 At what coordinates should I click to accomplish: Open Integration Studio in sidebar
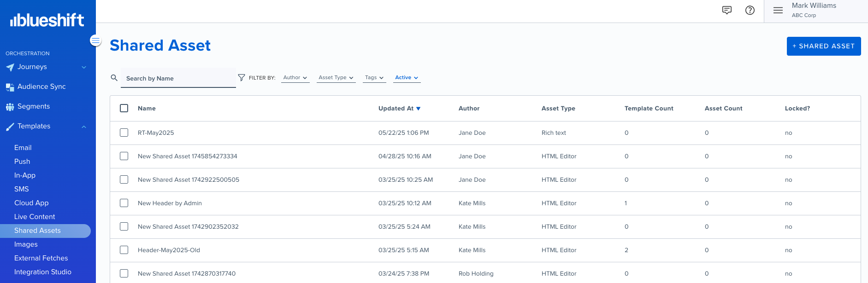click(43, 272)
